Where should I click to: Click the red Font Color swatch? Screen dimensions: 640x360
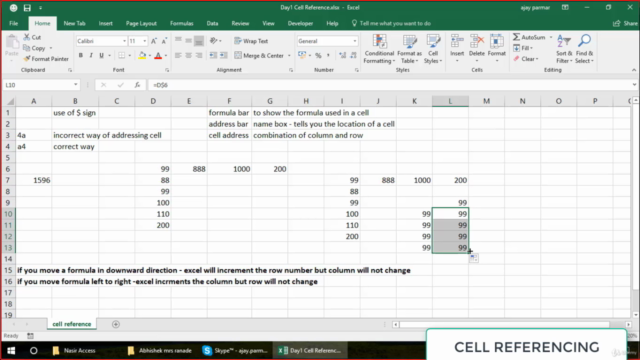click(x=158, y=56)
